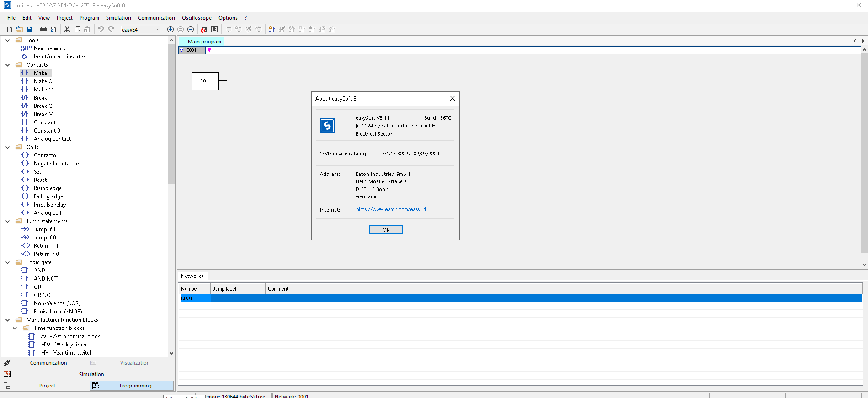Select the Main program tab
Screen dimensions: 868x398
(x=202, y=42)
